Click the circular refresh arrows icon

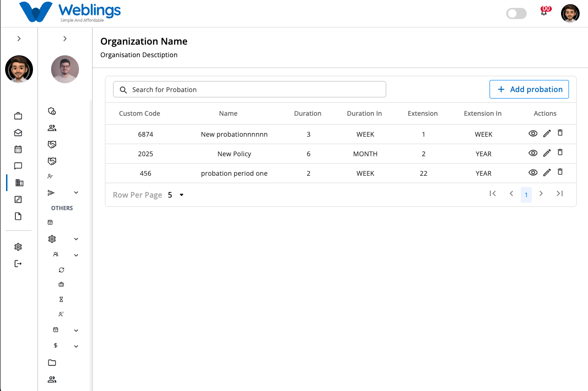point(61,270)
